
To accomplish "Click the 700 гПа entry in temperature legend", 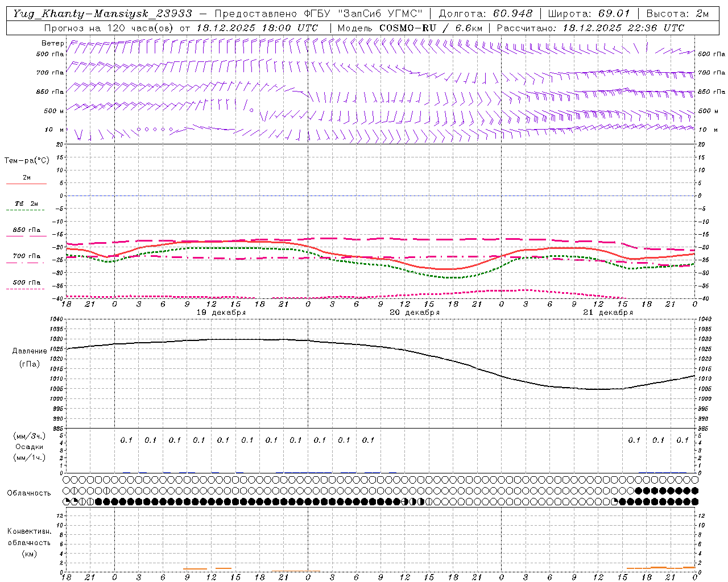I will point(27,256).
